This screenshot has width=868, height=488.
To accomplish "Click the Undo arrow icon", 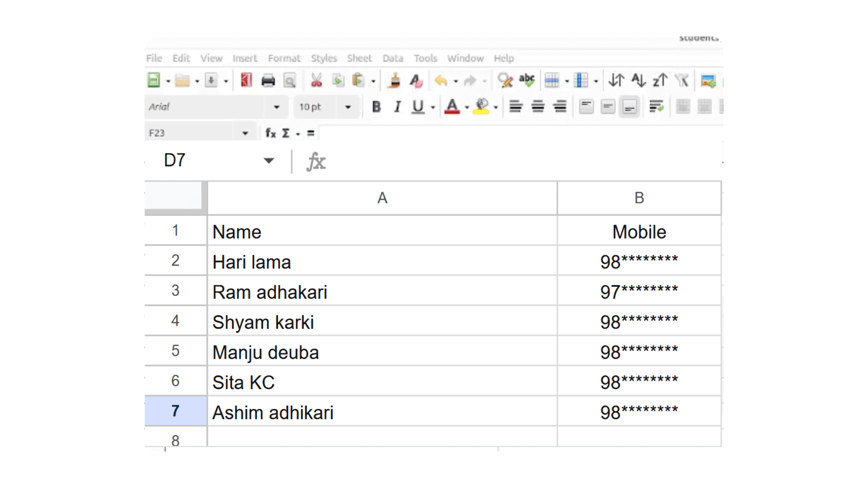I will coord(440,80).
